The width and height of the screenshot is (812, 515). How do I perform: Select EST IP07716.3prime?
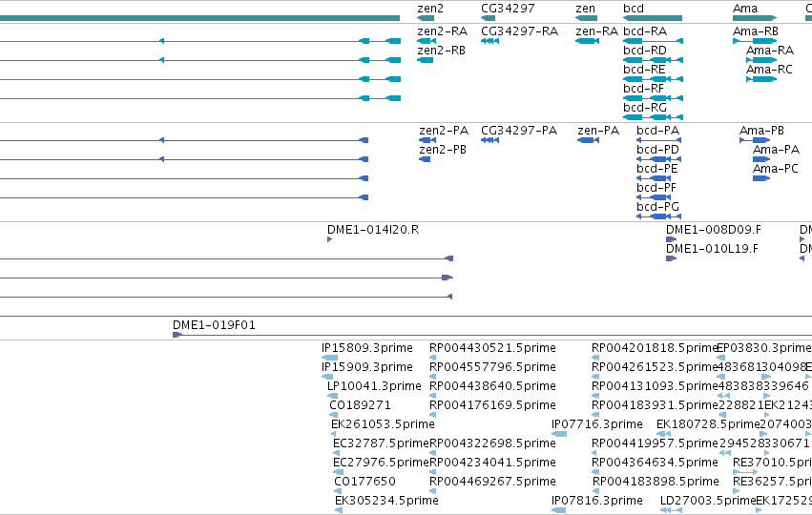(559, 434)
